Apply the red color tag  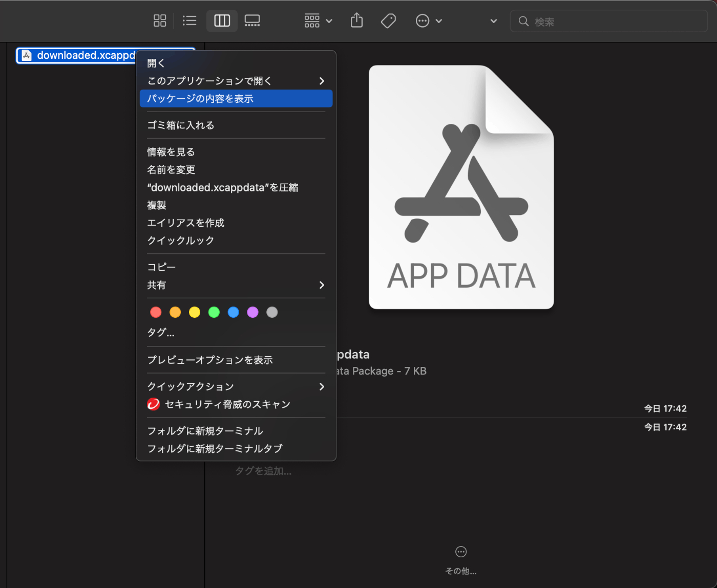click(156, 312)
